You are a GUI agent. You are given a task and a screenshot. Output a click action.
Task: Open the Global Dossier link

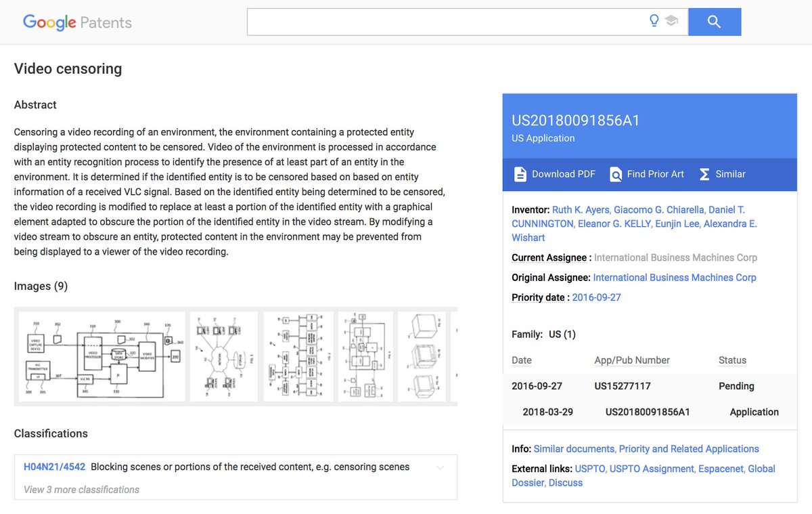643,475
